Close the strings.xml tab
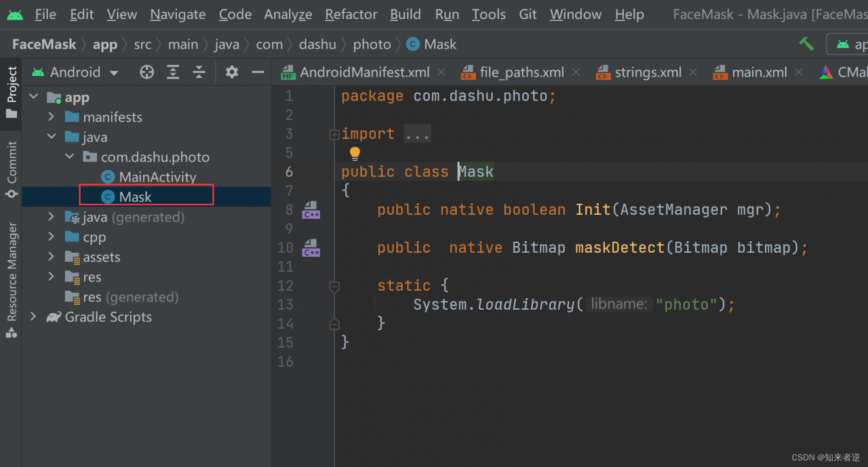 (x=693, y=72)
